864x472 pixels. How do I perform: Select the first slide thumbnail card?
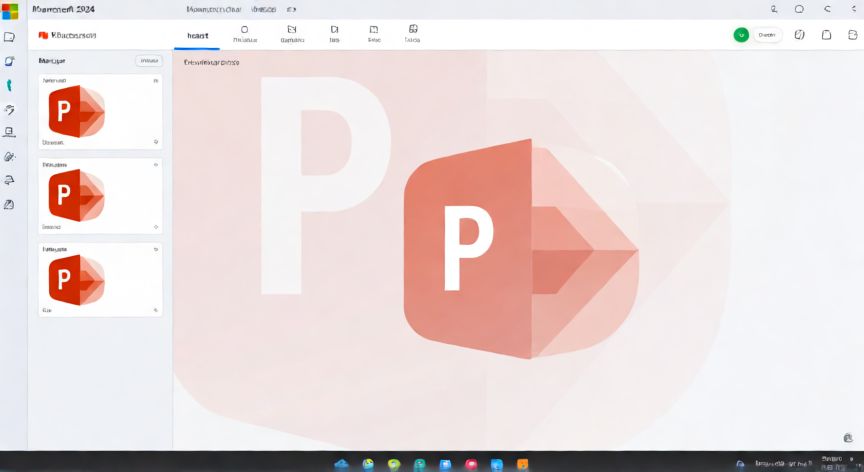point(100,111)
